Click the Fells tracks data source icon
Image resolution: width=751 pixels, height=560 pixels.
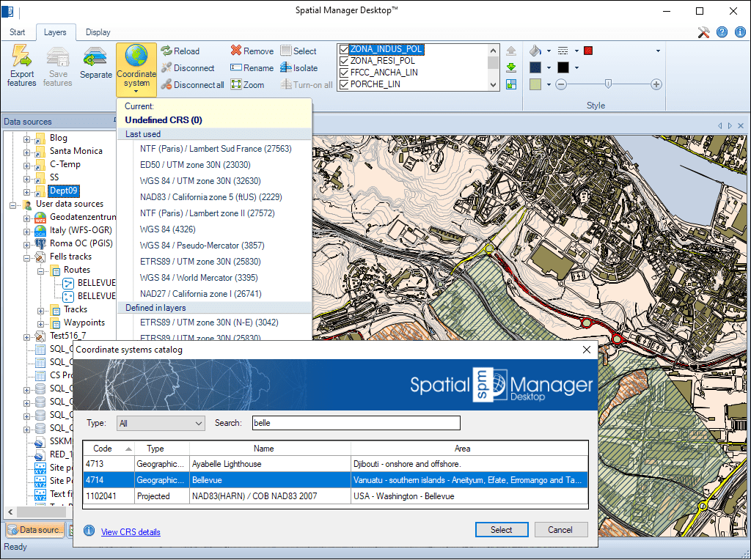pos(40,257)
